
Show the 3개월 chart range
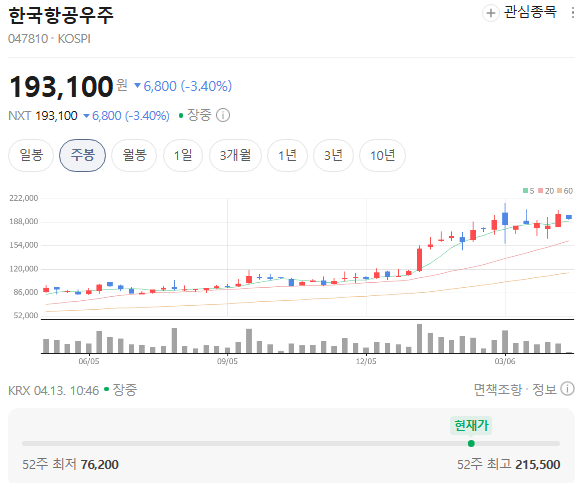point(235,155)
